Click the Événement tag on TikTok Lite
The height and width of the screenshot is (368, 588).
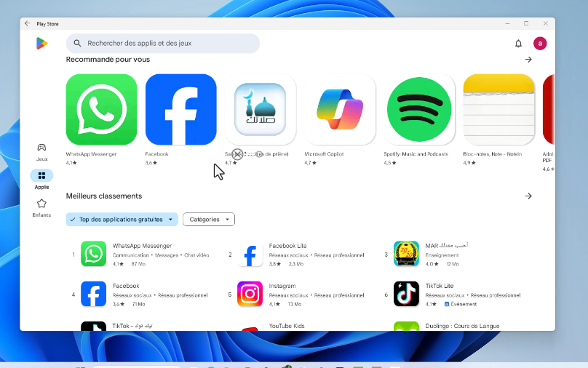click(x=461, y=304)
